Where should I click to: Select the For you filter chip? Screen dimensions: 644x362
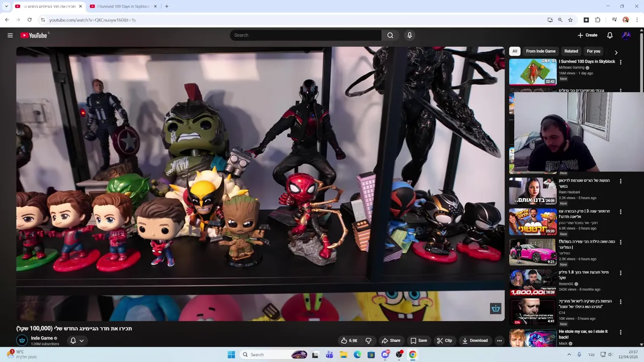click(x=593, y=51)
